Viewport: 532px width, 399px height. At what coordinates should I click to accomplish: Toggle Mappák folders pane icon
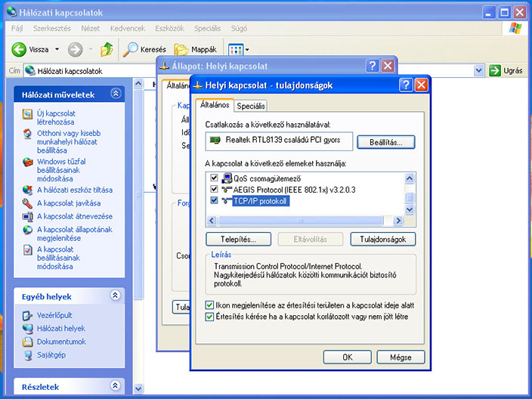(181, 50)
